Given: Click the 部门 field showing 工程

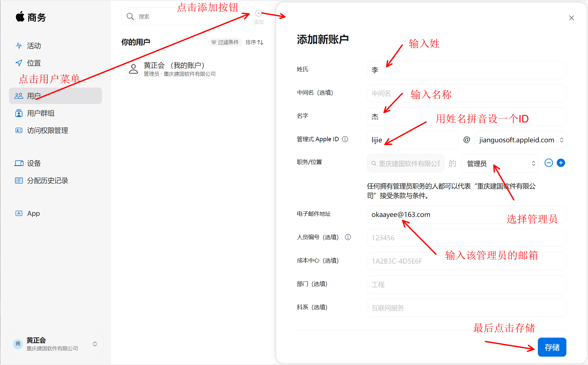Looking at the screenshot, I should pyautogui.click(x=466, y=284).
